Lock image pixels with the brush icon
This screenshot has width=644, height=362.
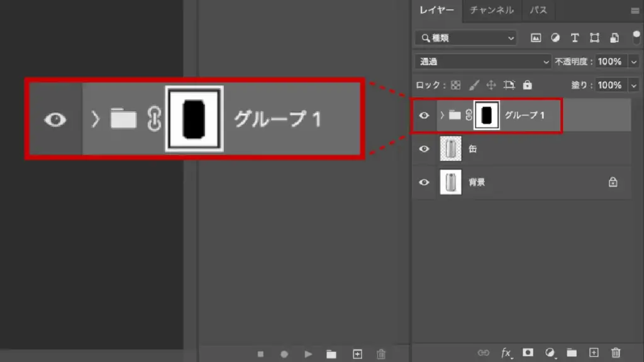[475, 85]
